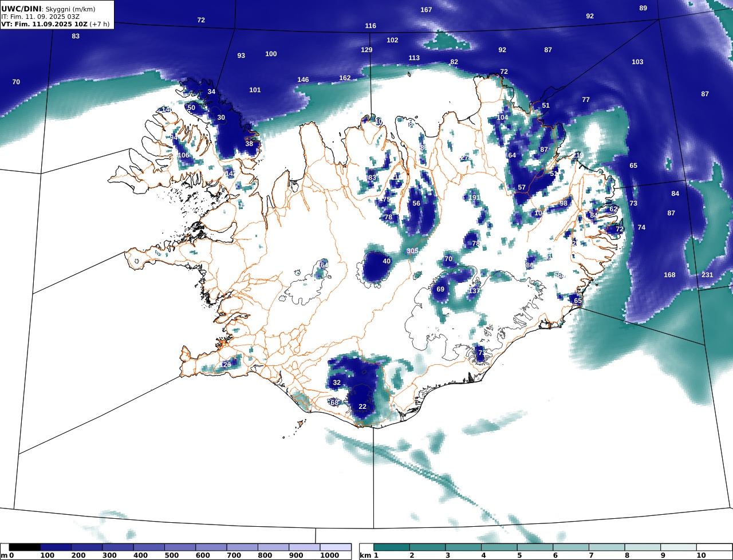Click the "162" visibility value
The height and width of the screenshot is (560, 733).
coord(345,78)
